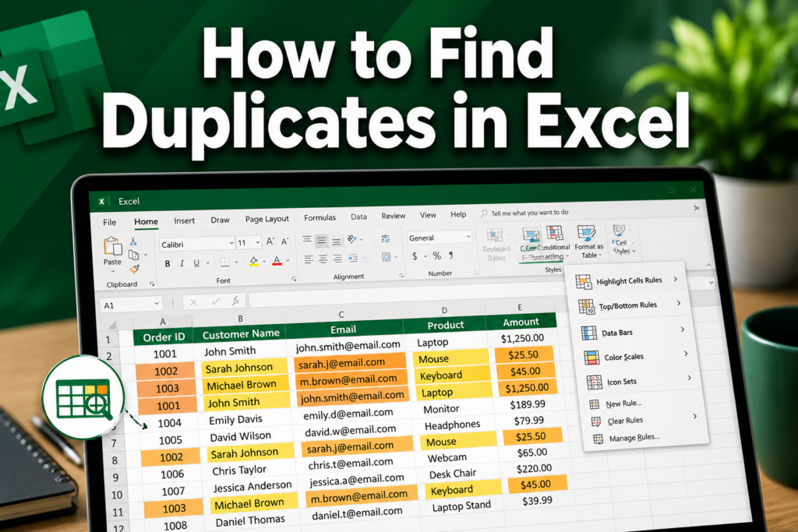
Task: Expand the Font group dialog launcher
Action: point(294,279)
